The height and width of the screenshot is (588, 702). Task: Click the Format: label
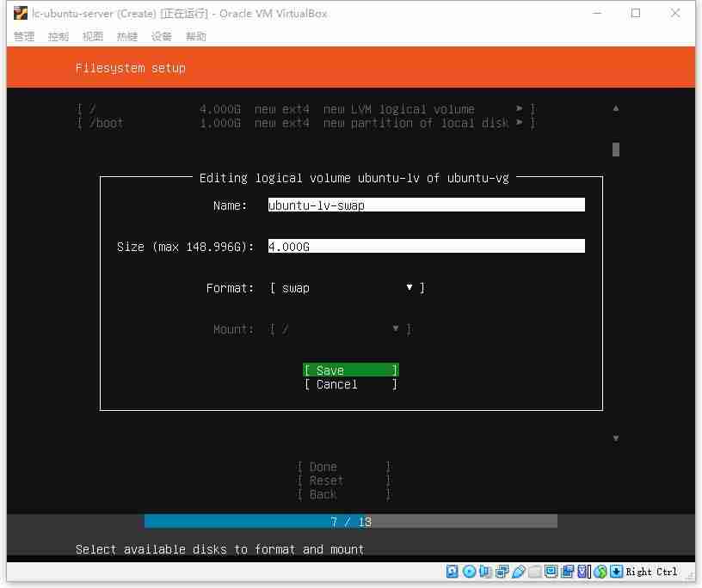pyautogui.click(x=230, y=288)
